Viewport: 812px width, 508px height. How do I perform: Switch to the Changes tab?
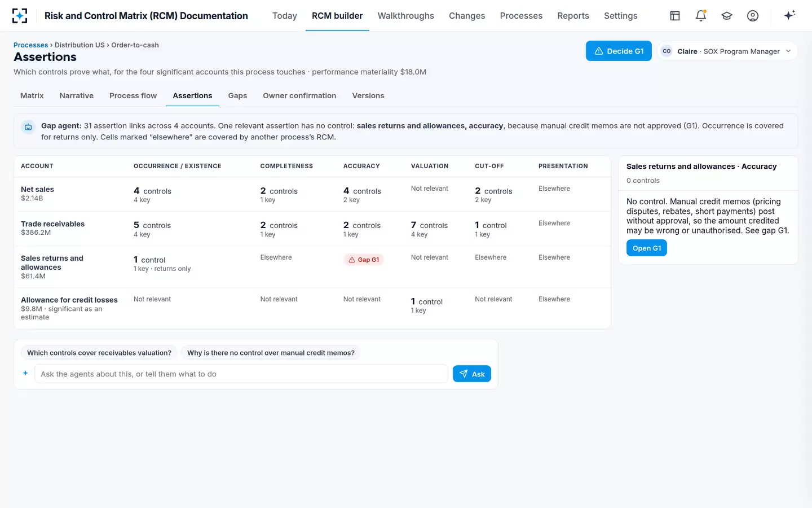(x=467, y=16)
